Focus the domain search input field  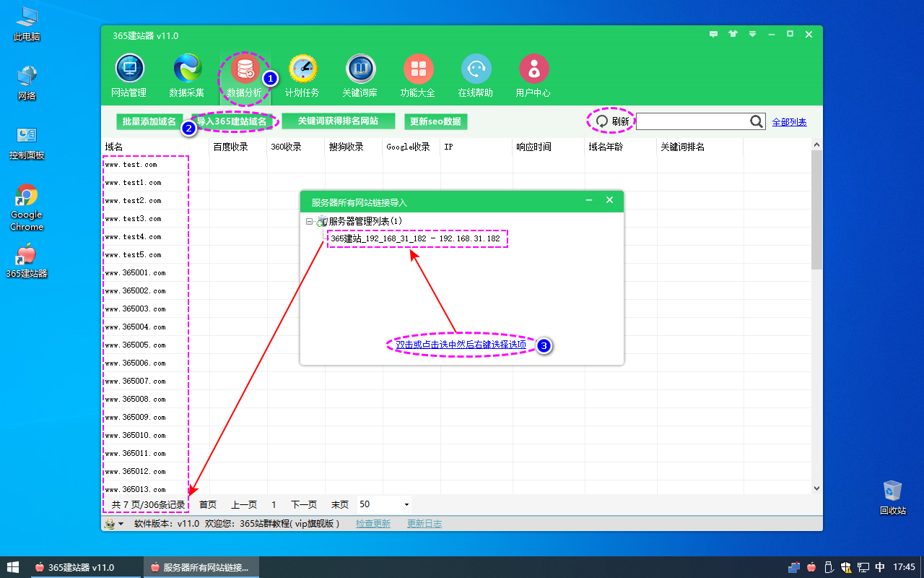[x=692, y=121]
